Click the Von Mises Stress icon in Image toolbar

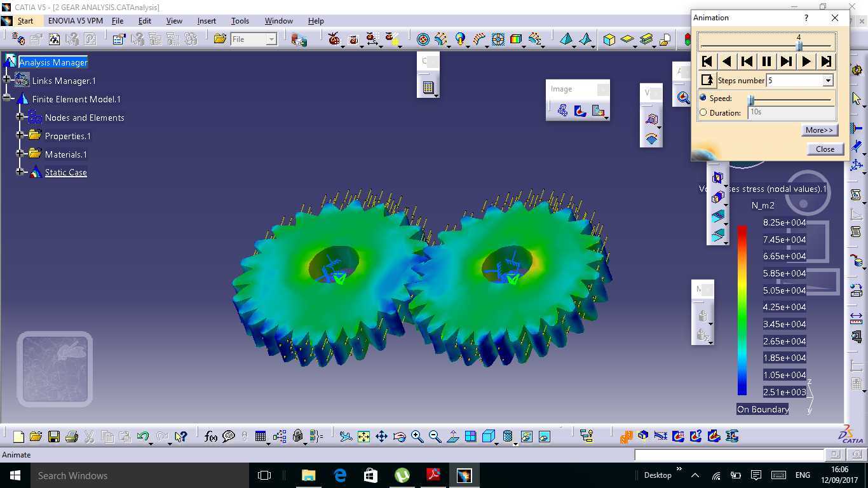580,111
